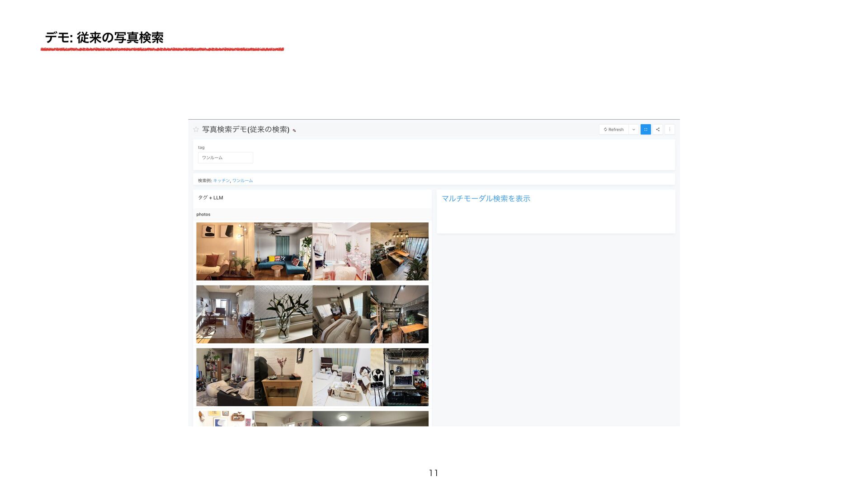Viewport: 868px width, 488px height.
Task: Click the tag input field containing ワンルーム
Action: point(225,158)
